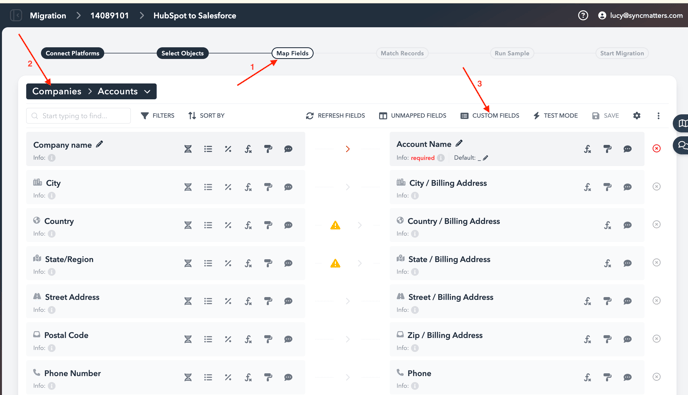Click the paint roller icon for Zip / Billing Address
688x395 pixels.
point(608,339)
